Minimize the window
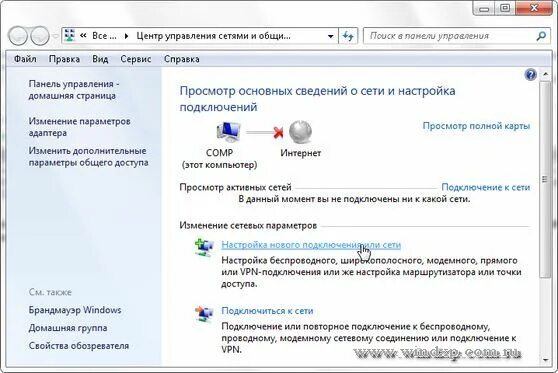The image size is (558, 373). coord(484,8)
